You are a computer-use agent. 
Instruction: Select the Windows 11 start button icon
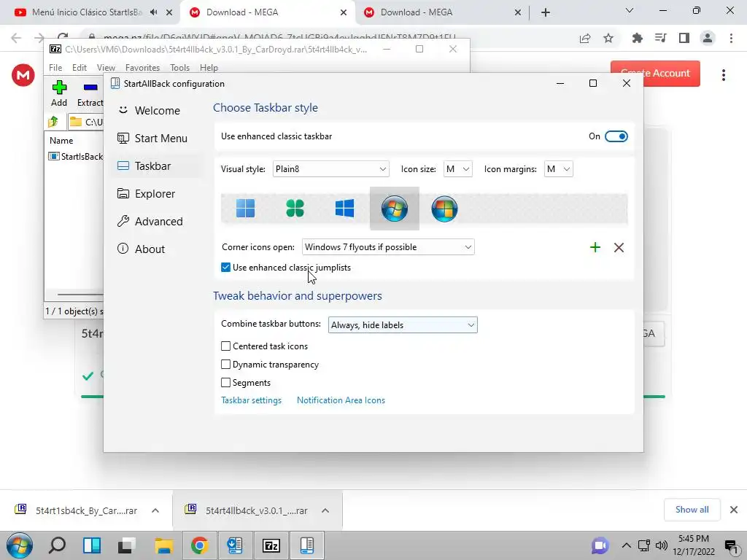tap(245, 208)
